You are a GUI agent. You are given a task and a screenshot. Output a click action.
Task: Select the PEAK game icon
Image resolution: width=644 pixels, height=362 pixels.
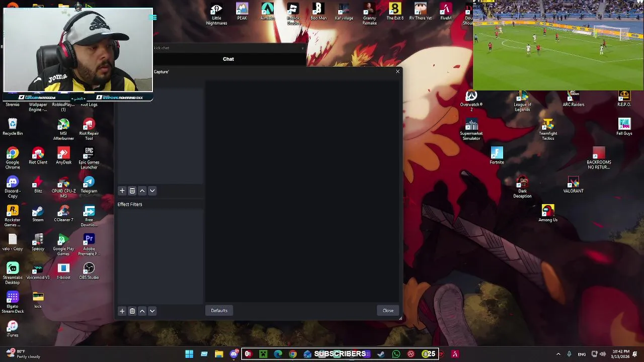(242, 11)
